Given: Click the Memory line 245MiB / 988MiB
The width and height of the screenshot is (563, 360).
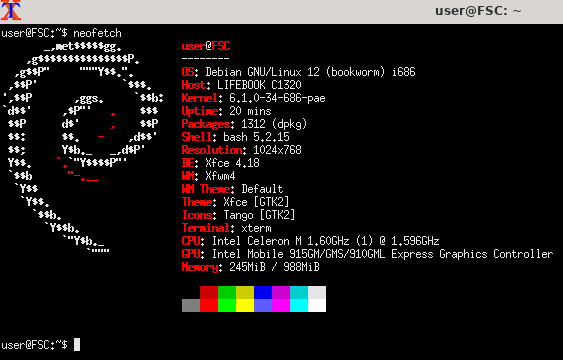Looking at the screenshot, I should [251, 267].
